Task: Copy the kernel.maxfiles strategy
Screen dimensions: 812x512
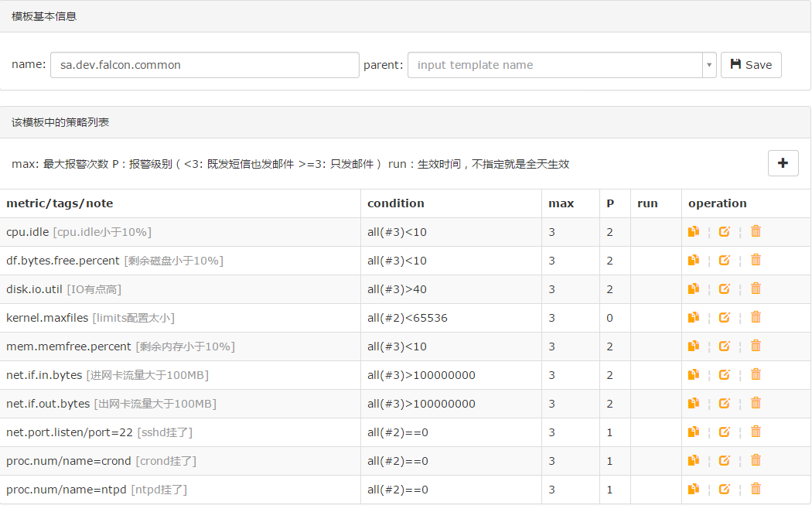Action: click(694, 317)
